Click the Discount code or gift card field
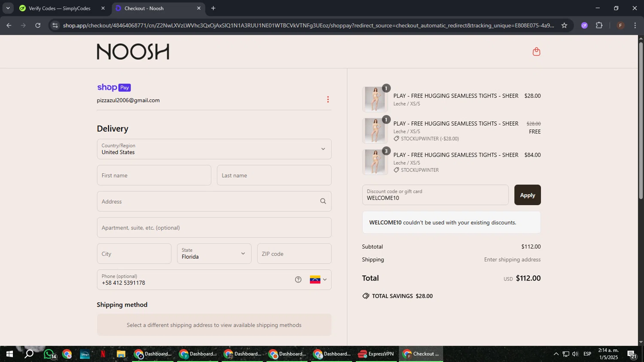The height and width of the screenshot is (362, 644). coord(435,195)
